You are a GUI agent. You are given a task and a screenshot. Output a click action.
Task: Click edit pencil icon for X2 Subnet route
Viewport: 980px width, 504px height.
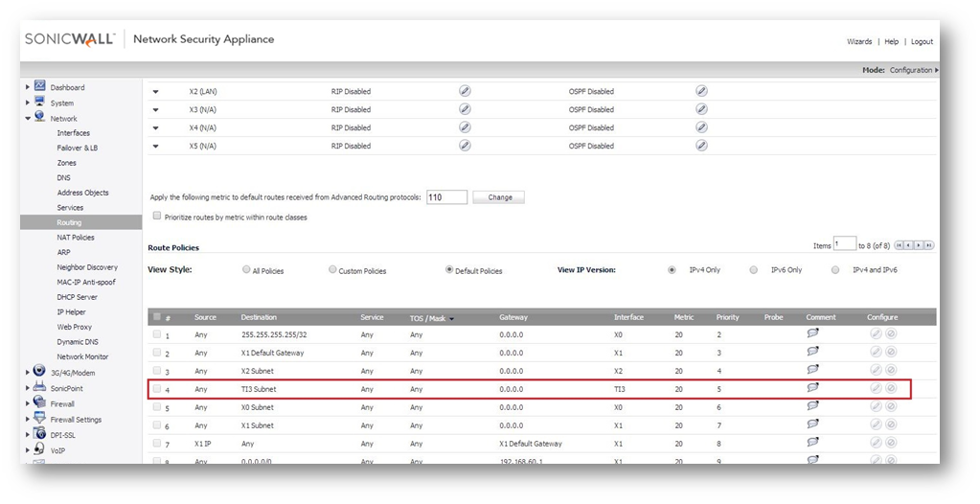(876, 370)
